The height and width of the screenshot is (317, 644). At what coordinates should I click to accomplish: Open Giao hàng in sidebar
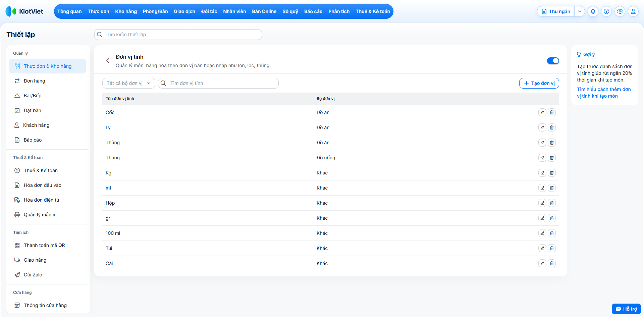pos(47,260)
